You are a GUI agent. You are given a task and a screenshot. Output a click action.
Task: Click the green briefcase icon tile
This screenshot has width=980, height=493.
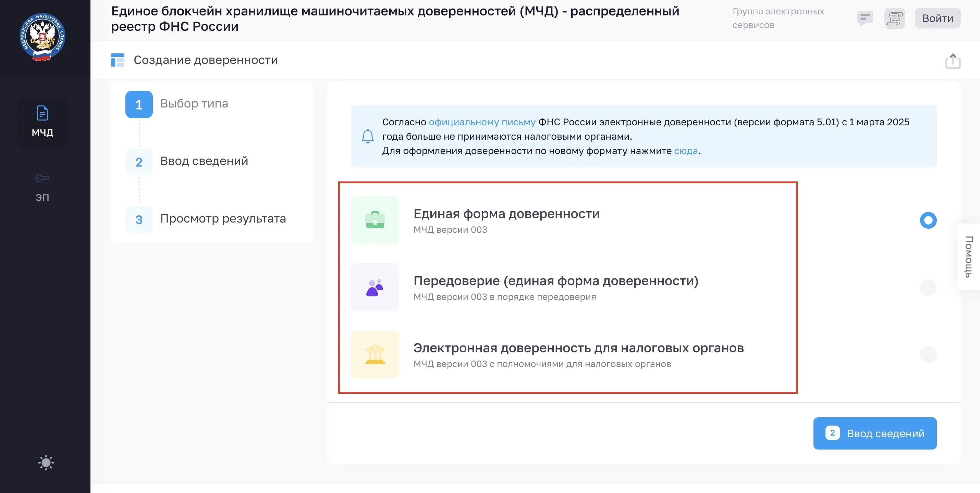(375, 220)
